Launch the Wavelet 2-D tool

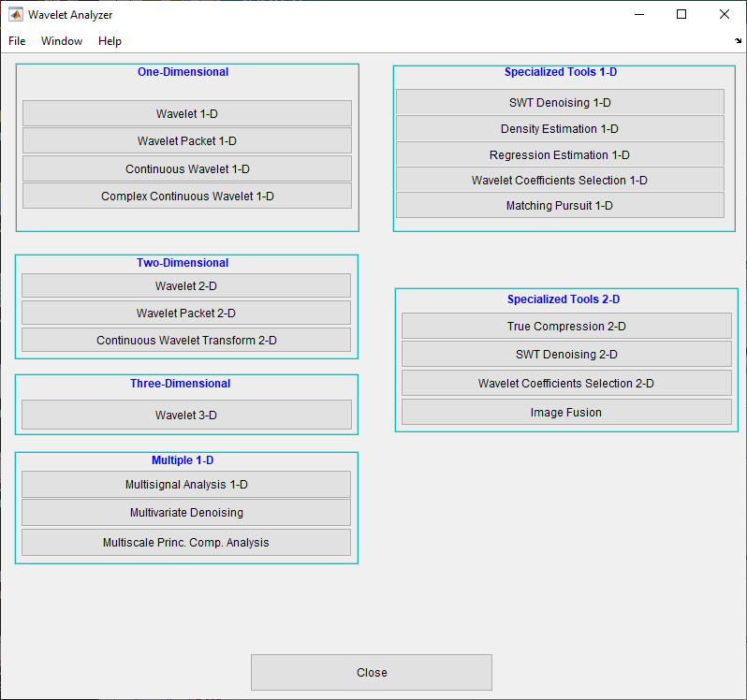click(x=185, y=285)
